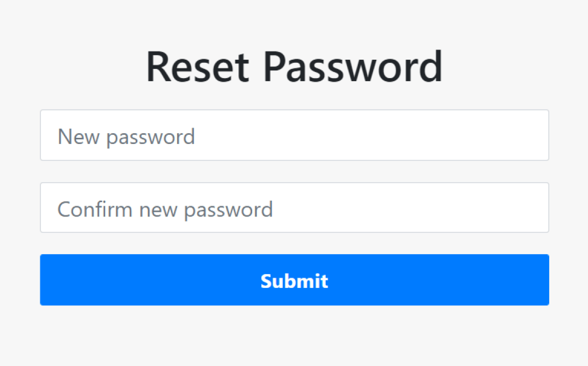
Task: Click the word "Password" in the heading
Action: click(x=353, y=67)
